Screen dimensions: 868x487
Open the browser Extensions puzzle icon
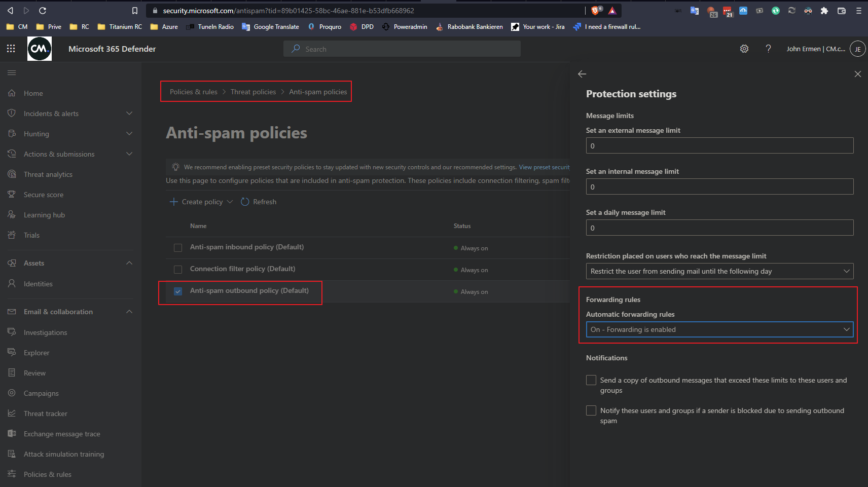coord(824,11)
